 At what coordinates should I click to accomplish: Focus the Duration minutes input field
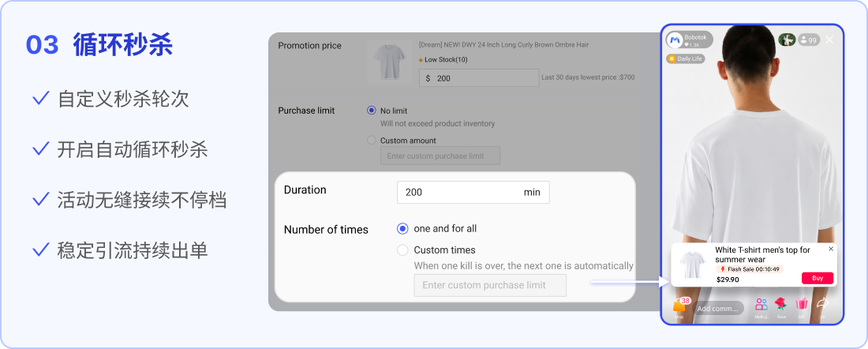tap(473, 192)
